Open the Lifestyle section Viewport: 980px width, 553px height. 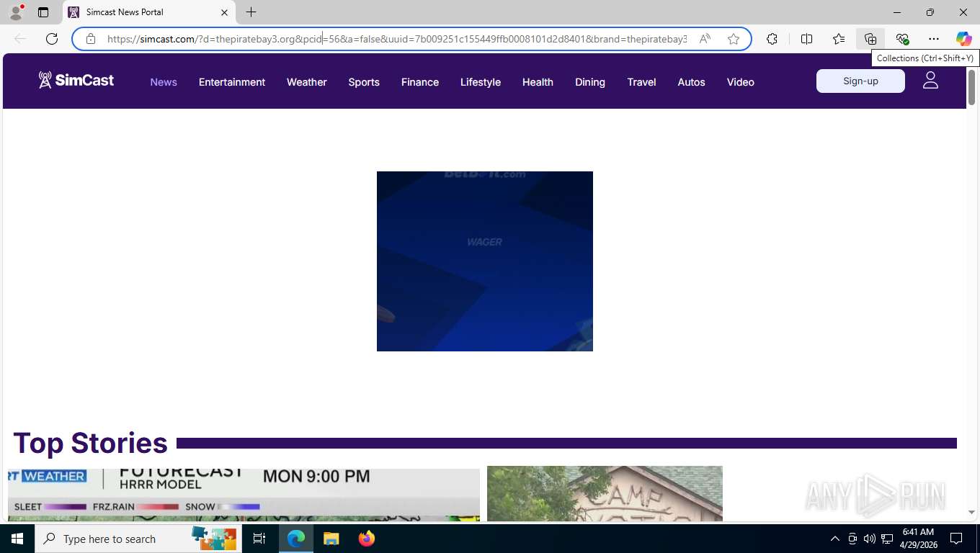click(x=481, y=82)
